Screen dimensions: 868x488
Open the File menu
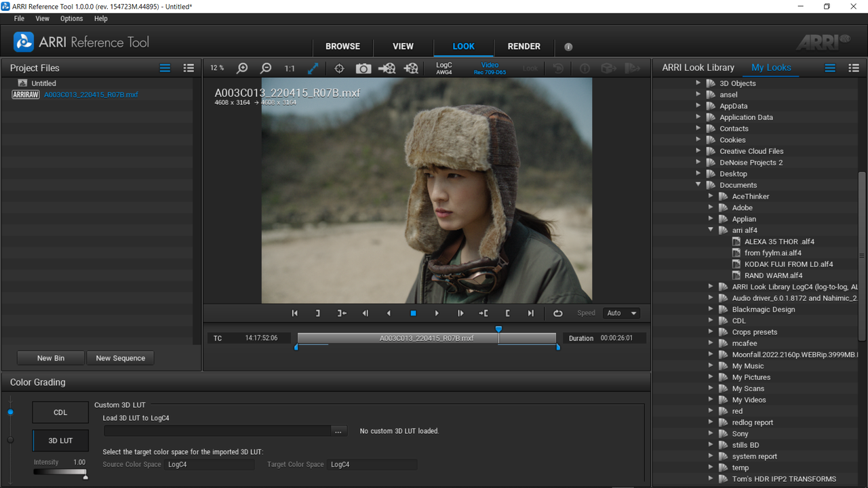(x=19, y=19)
